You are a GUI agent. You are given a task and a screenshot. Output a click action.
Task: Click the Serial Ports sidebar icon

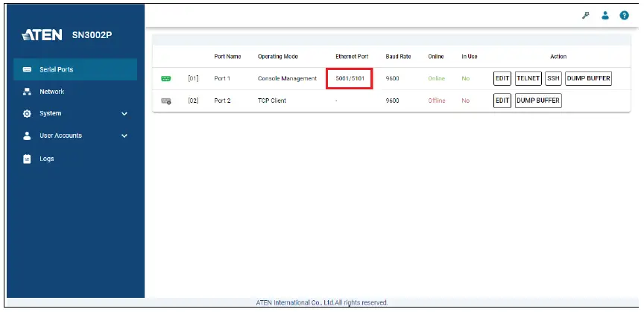coord(27,69)
